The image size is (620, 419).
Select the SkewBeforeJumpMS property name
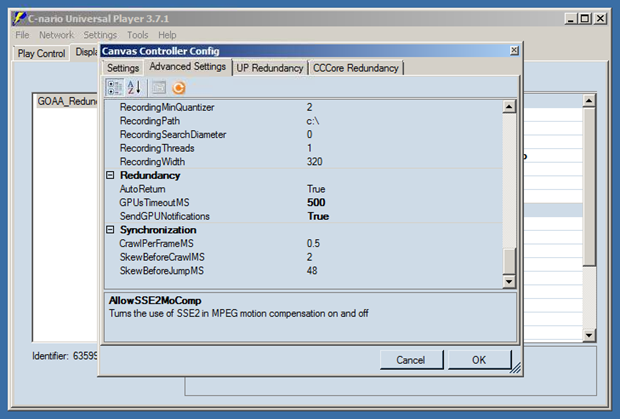click(162, 271)
